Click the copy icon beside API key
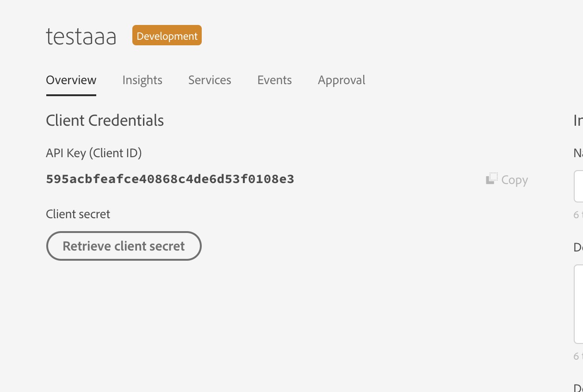The image size is (583, 392). [492, 178]
